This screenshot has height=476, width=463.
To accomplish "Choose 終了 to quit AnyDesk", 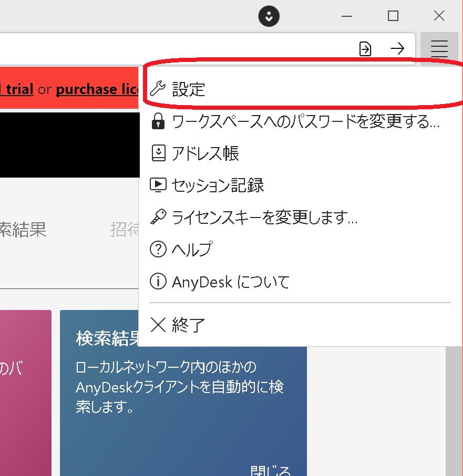I will (301, 325).
